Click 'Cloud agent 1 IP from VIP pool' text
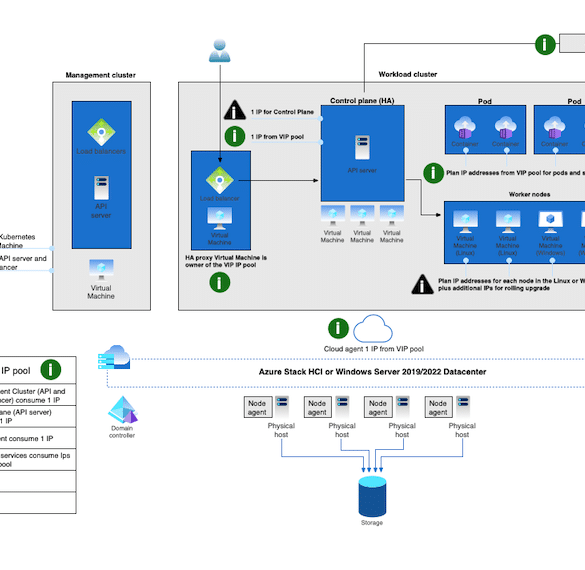 click(374, 349)
